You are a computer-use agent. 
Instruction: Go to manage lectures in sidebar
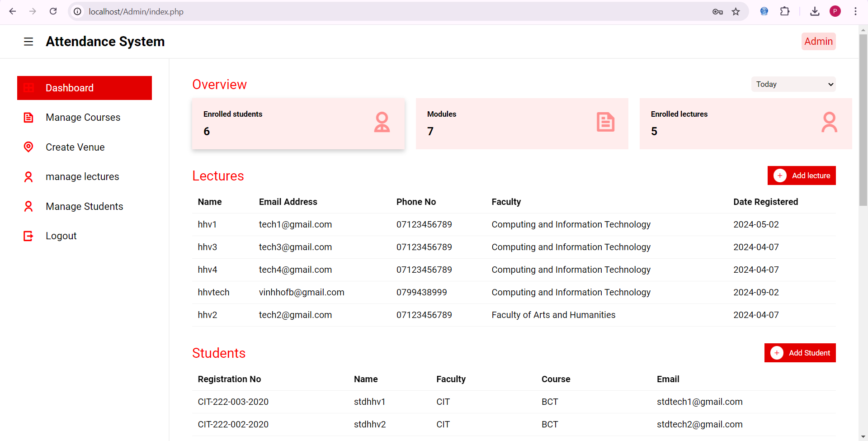(82, 177)
